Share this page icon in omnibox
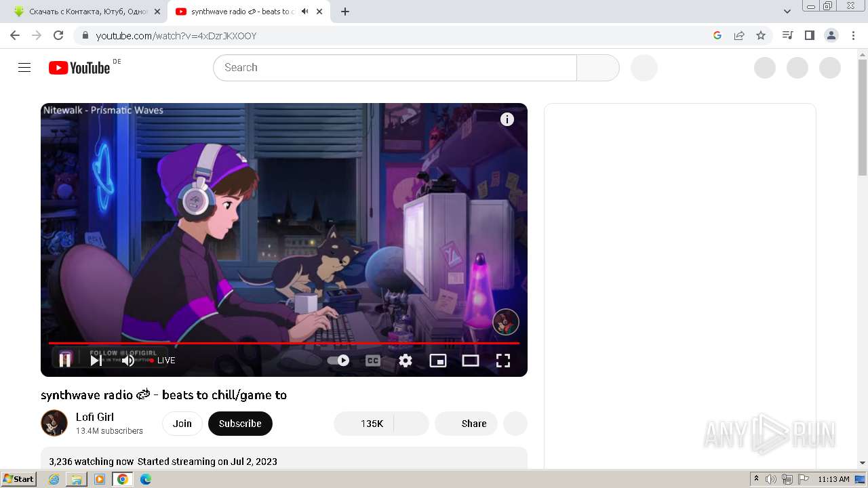868x488 pixels. coord(739,35)
